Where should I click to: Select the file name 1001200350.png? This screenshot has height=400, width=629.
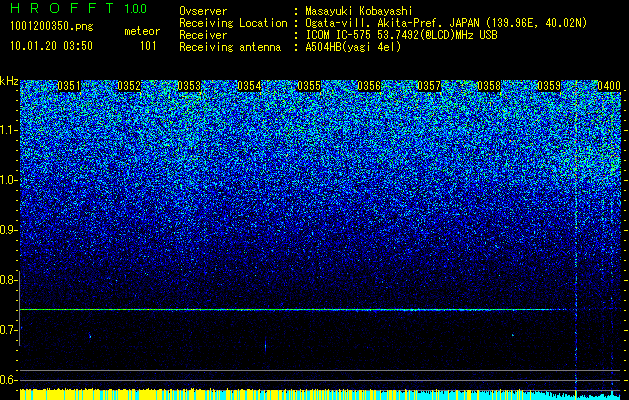[52, 26]
